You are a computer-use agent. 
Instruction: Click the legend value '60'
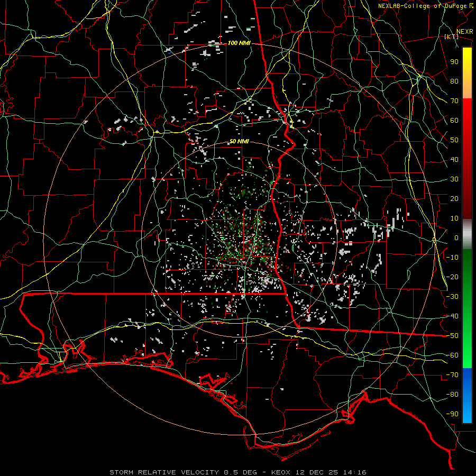[454, 121]
